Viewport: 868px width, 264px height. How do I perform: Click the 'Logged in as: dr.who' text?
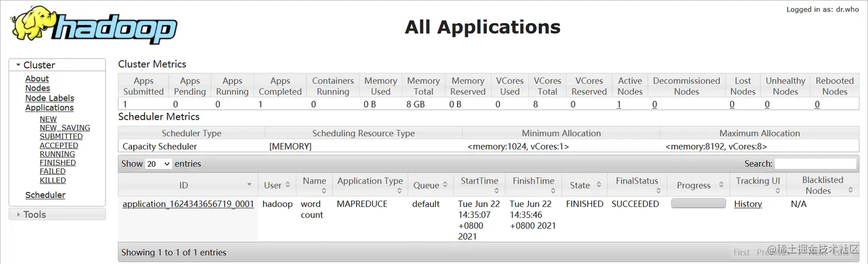point(822,10)
